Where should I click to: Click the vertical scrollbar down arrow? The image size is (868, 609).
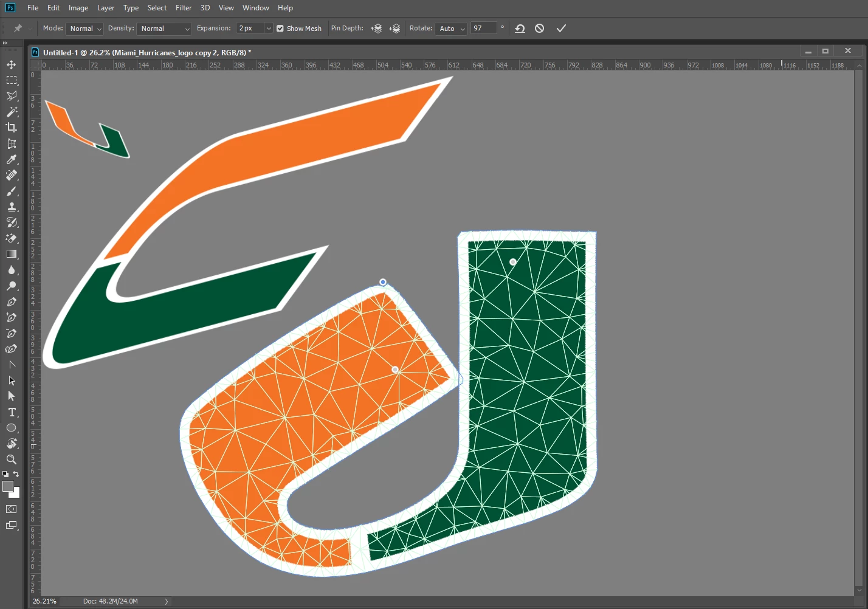point(859,590)
